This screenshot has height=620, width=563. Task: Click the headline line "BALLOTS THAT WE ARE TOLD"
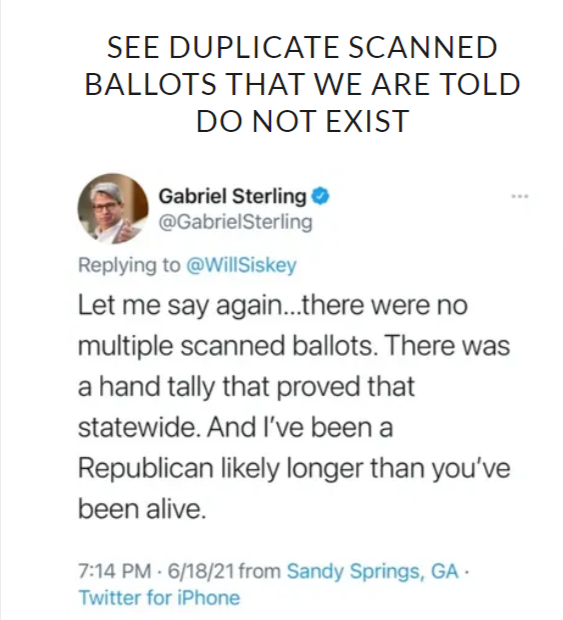(x=302, y=84)
